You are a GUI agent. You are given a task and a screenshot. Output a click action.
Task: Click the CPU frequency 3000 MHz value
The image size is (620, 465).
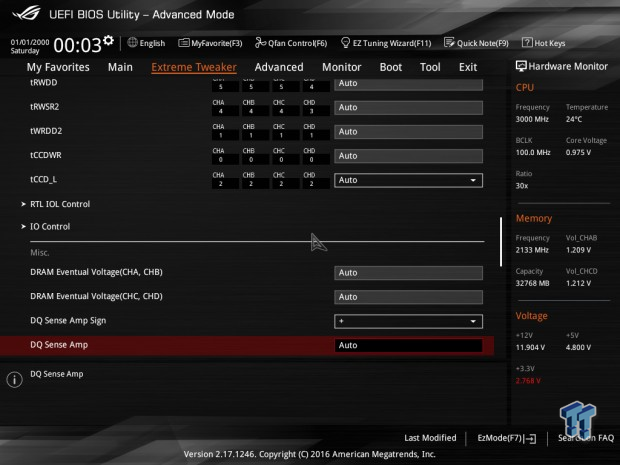(532, 119)
